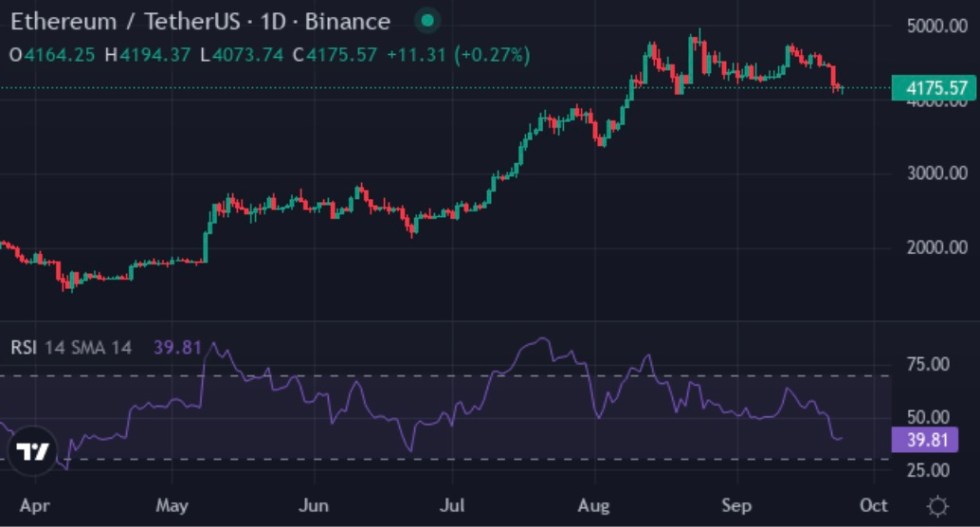Click the RSI value tag 39.81 on axis
Viewport: 980px width, 527px height.
tap(925, 440)
